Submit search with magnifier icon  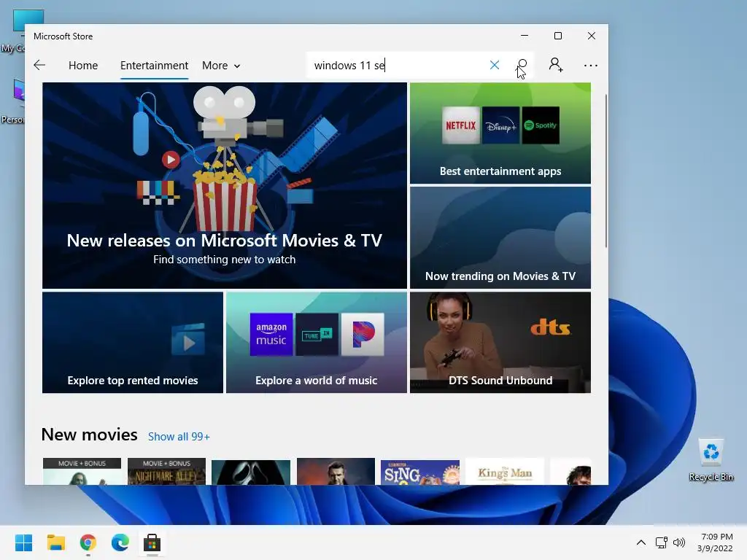[522, 65]
